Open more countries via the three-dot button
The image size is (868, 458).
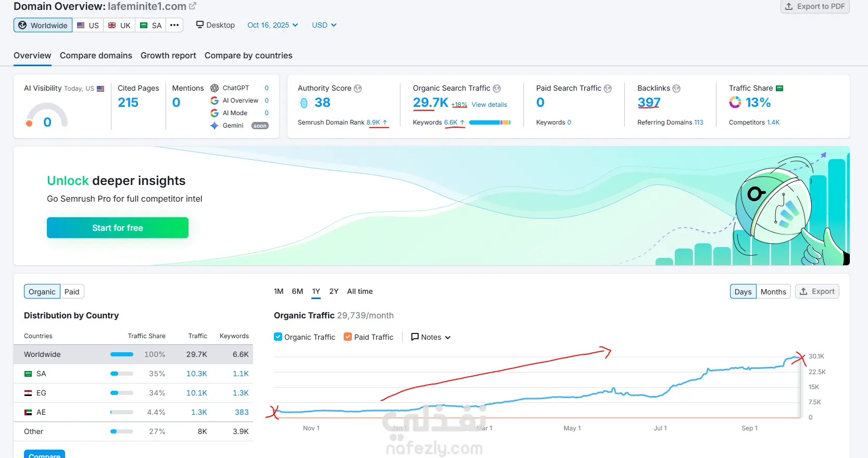(x=174, y=25)
